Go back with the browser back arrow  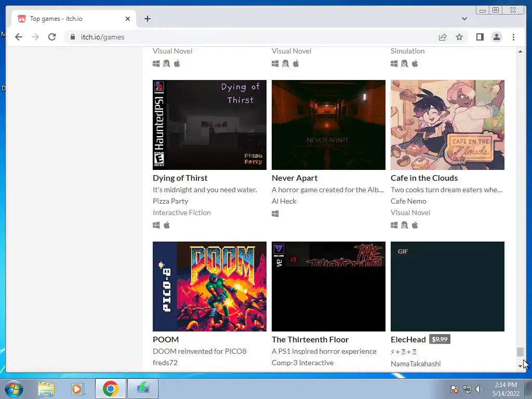click(19, 37)
